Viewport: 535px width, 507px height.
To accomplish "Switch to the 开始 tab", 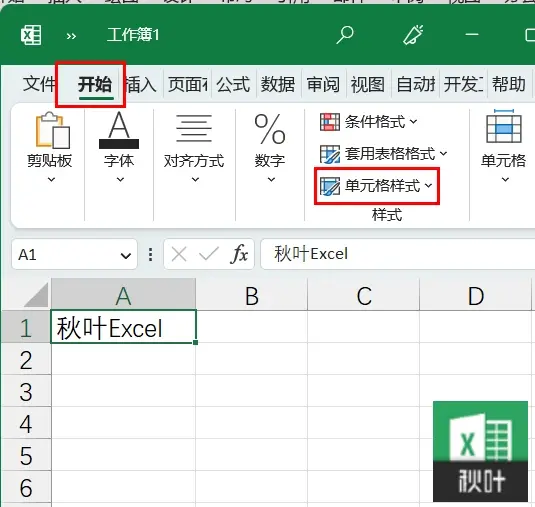I will click(x=95, y=85).
